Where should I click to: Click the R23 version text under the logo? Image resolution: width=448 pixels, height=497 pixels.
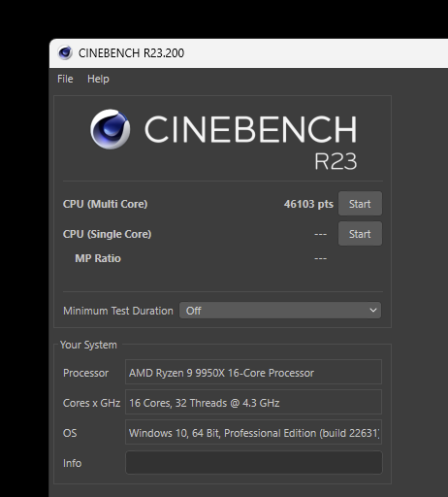(x=336, y=161)
